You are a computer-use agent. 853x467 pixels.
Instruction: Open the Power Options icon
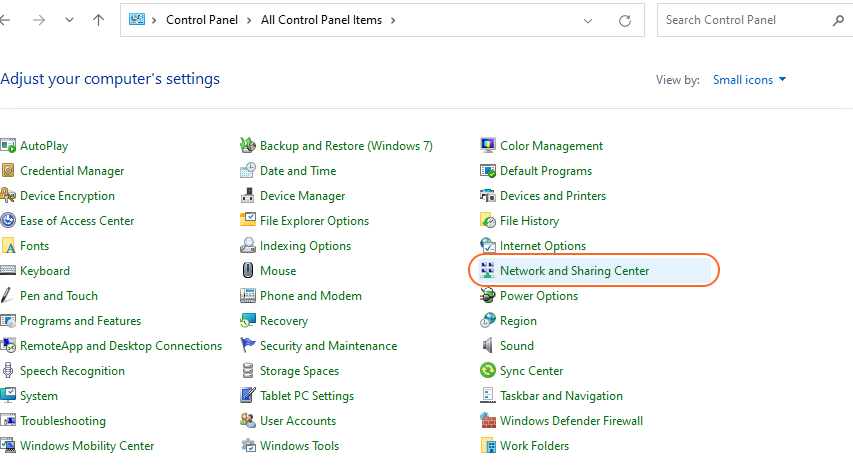point(488,296)
